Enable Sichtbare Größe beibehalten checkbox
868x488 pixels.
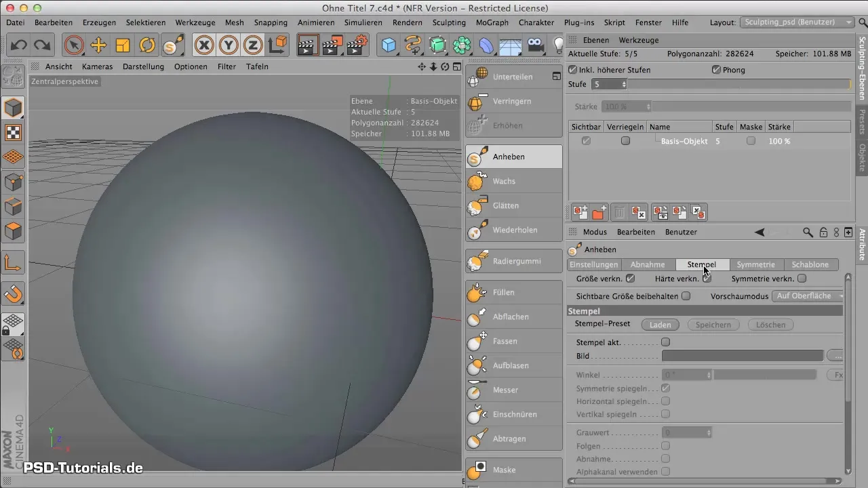tap(686, 296)
